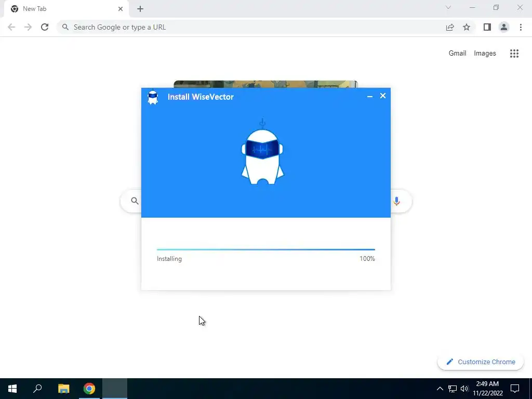Image resolution: width=532 pixels, height=399 pixels.
Task: Open a new Chrome tab
Action: click(x=140, y=9)
